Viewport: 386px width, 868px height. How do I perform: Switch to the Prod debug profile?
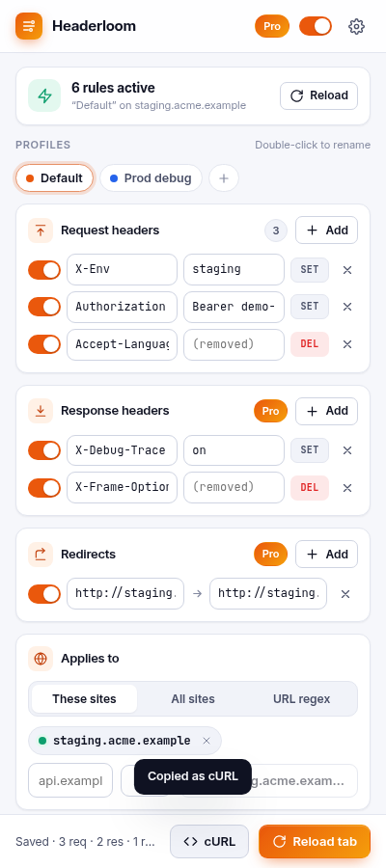[151, 178]
